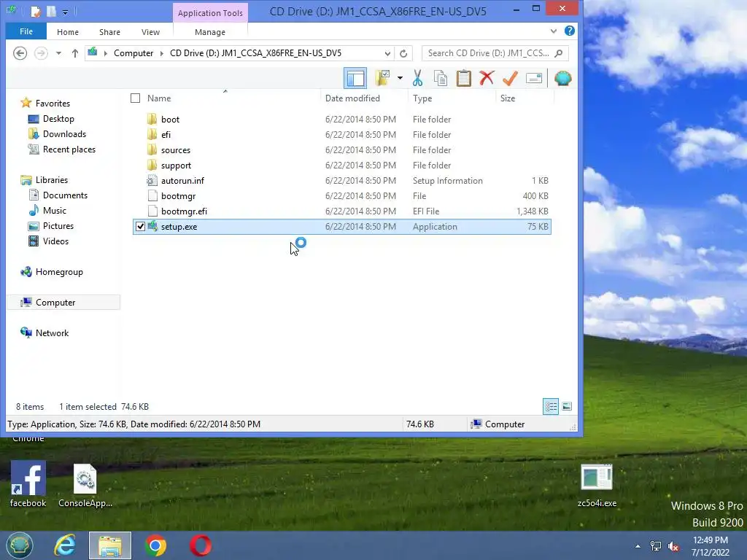The image size is (747, 560).
Task: Toggle the navigation pane layout icon
Action: (x=355, y=78)
